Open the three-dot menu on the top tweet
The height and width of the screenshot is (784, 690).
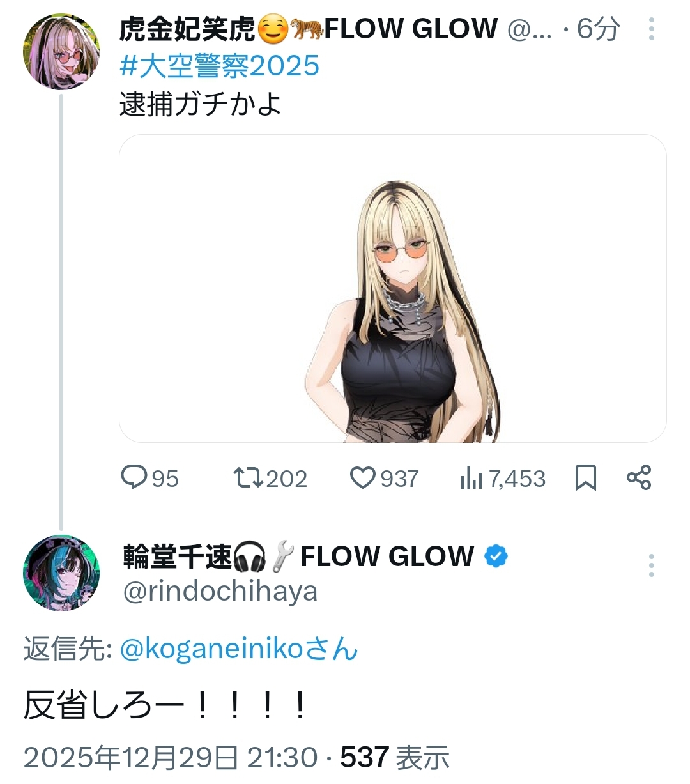[x=651, y=29]
